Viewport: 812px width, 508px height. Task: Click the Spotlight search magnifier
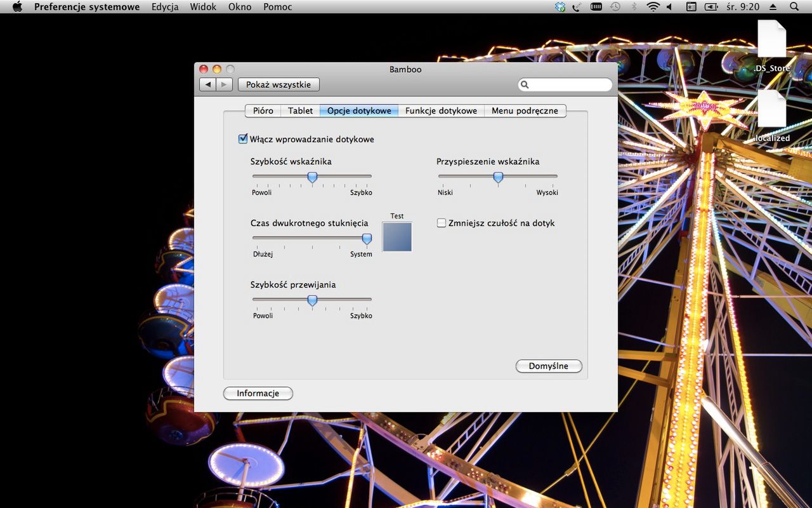(794, 7)
